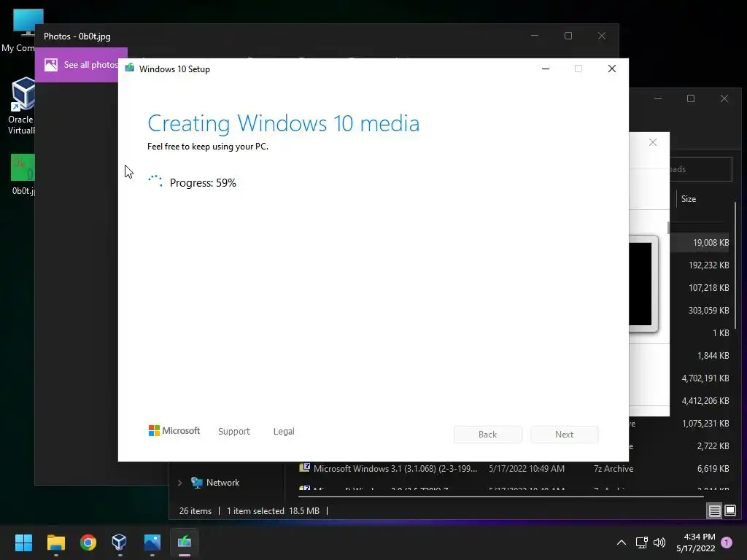
Task: Open VirtualBox from the taskbar
Action: click(119, 542)
